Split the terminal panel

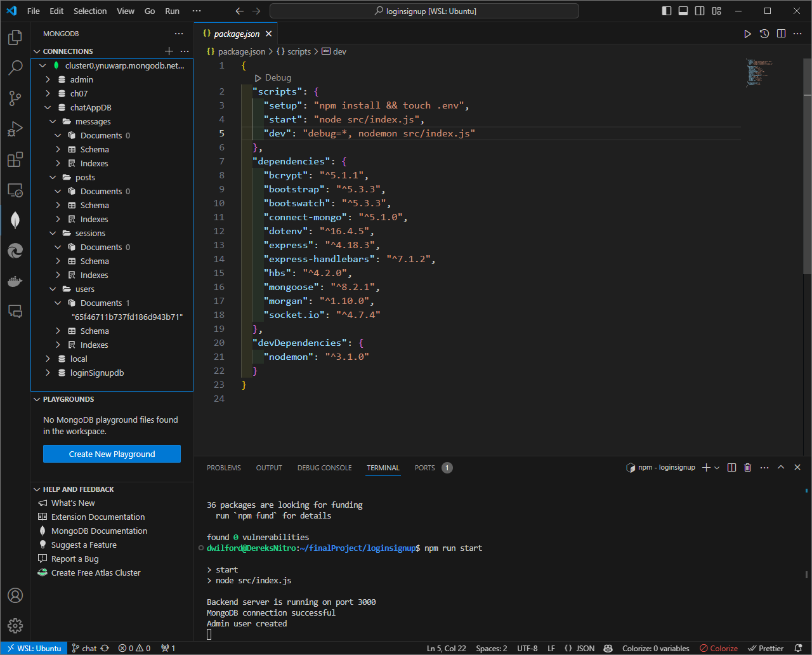point(731,468)
